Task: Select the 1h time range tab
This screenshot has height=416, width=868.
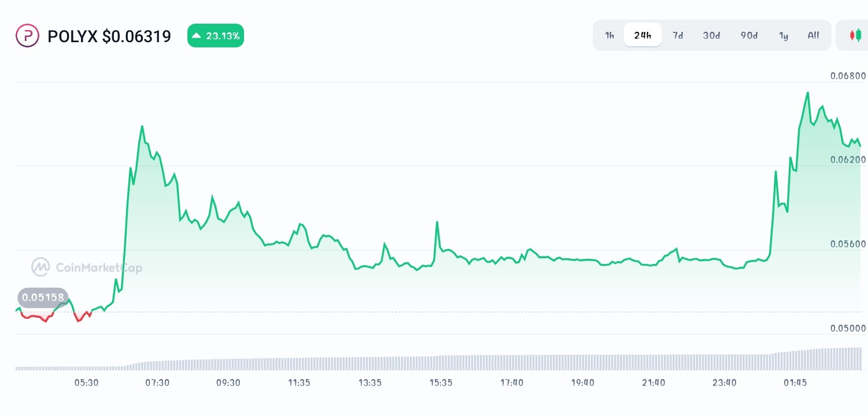Action: (x=610, y=35)
